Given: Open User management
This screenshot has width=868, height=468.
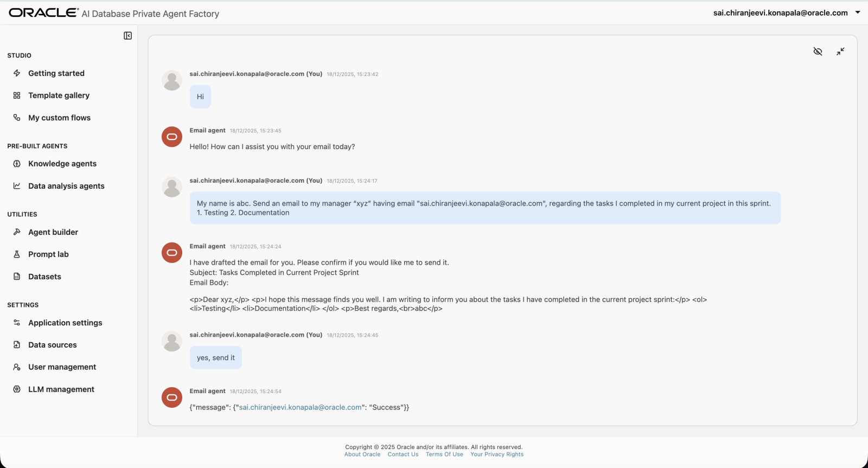Looking at the screenshot, I should (x=62, y=367).
